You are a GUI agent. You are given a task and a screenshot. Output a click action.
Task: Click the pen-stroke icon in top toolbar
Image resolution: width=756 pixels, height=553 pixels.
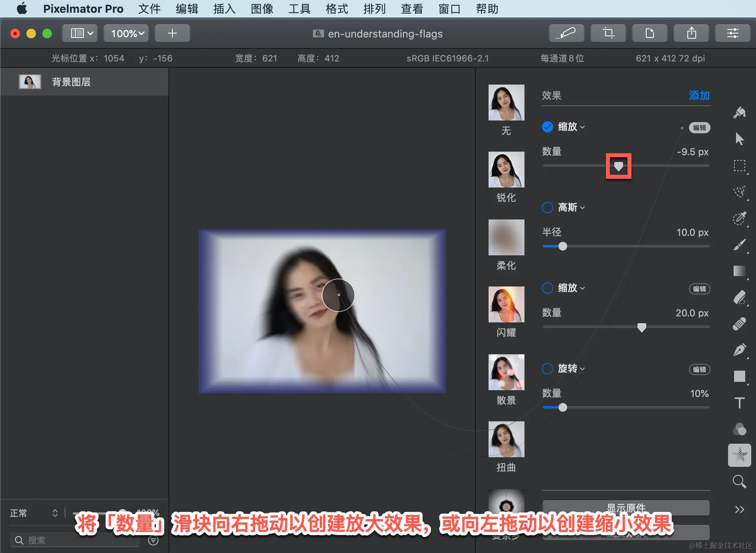566,33
